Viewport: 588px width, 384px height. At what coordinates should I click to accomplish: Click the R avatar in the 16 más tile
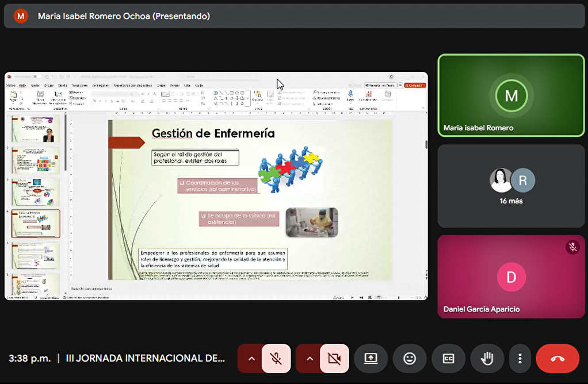[523, 180]
